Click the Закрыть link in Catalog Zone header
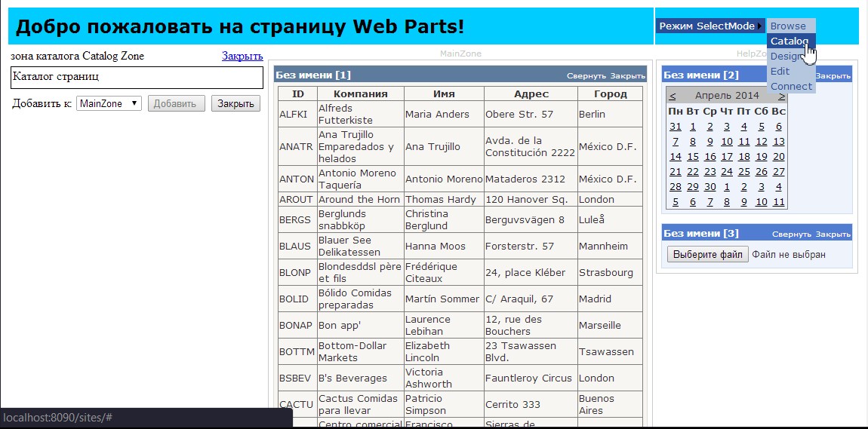 click(242, 56)
